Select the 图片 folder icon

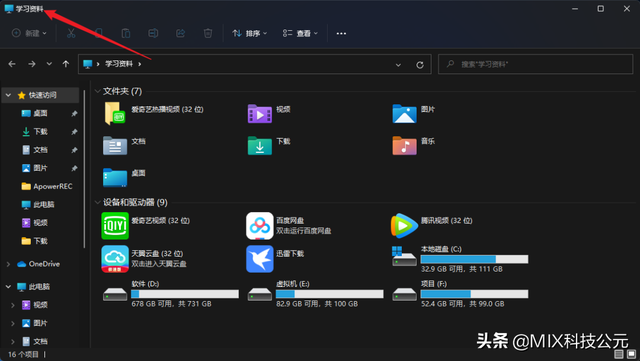pos(404,113)
